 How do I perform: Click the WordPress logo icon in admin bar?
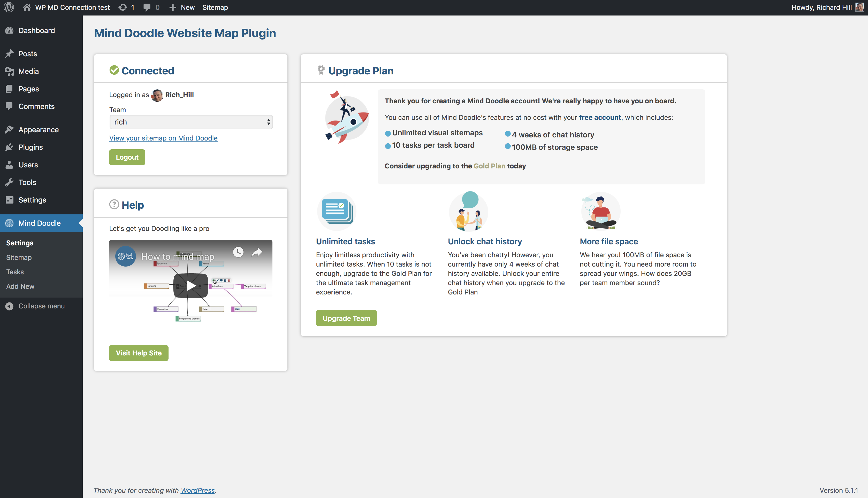pyautogui.click(x=9, y=7)
